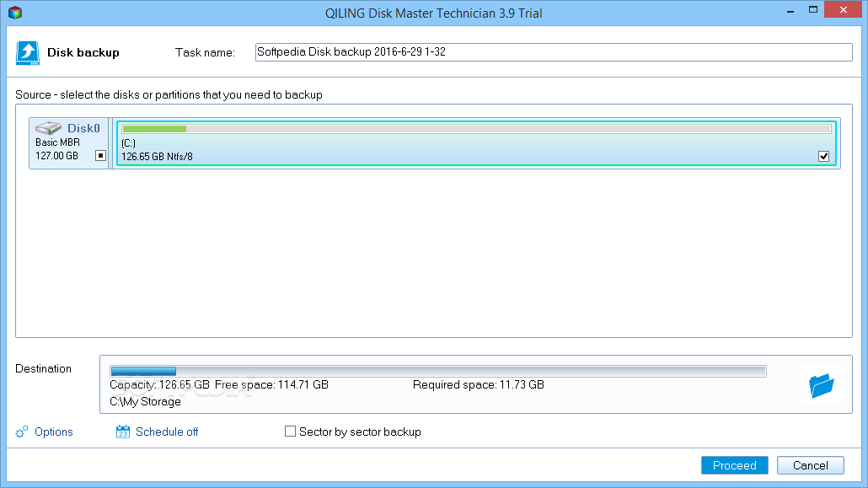Uncheck the C: partition checkbox
Screen dimensions: 868x488
point(823,156)
